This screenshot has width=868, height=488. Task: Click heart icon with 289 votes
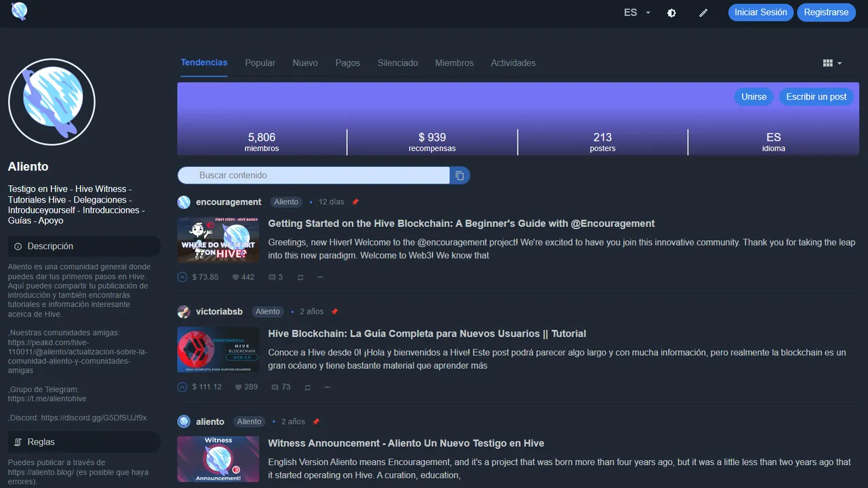(239, 387)
